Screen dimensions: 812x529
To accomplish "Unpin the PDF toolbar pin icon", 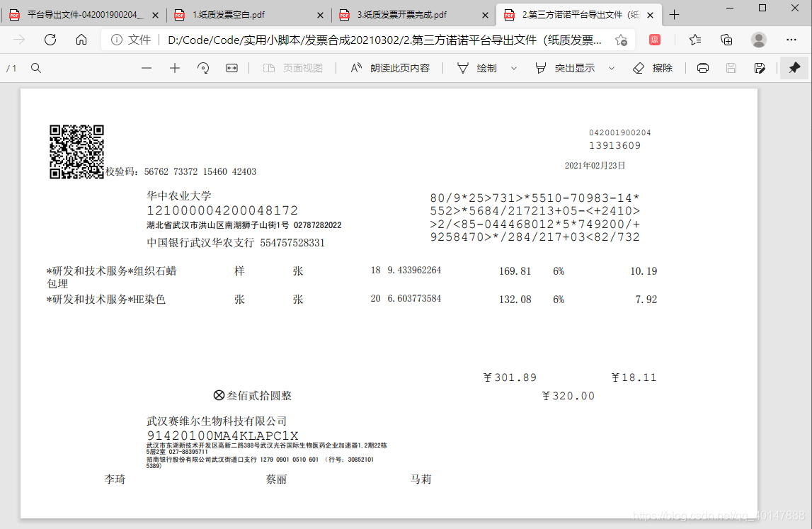I will [x=794, y=68].
